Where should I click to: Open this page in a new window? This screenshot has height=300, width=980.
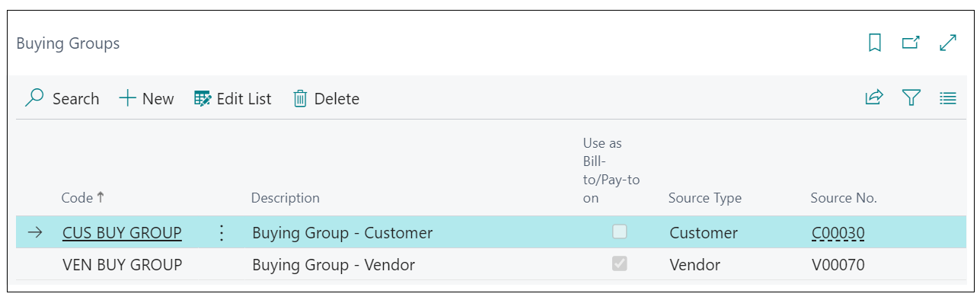(x=911, y=43)
